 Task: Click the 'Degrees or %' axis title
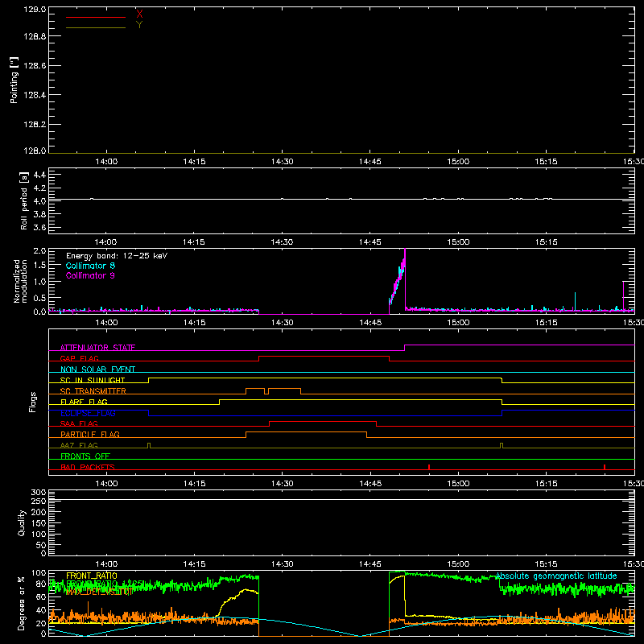pyautogui.click(x=22, y=603)
